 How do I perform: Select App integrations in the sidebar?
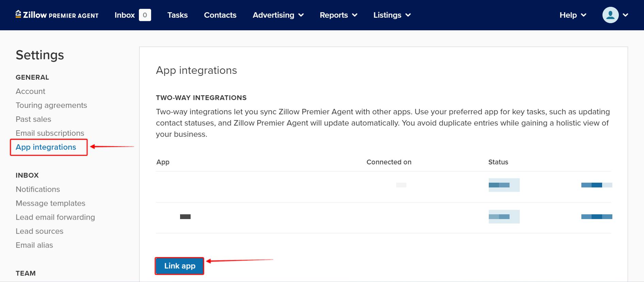(x=46, y=147)
